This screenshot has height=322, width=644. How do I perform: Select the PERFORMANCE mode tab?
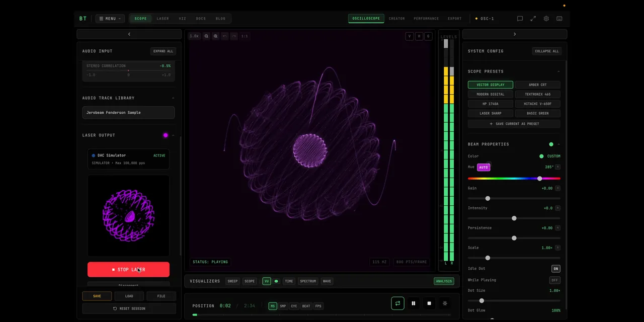426,19
